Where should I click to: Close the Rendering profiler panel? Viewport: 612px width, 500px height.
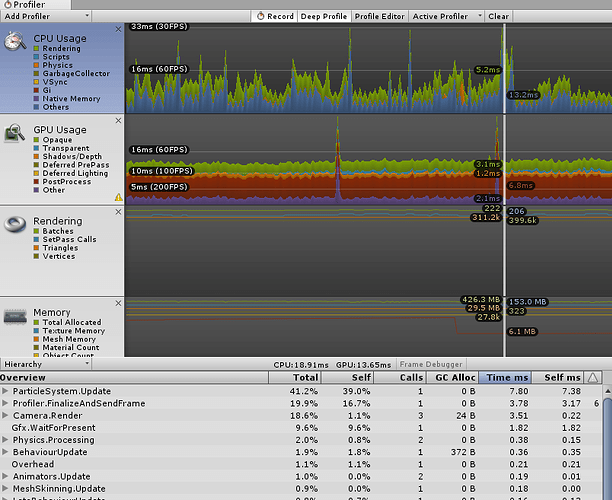[118, 212]
